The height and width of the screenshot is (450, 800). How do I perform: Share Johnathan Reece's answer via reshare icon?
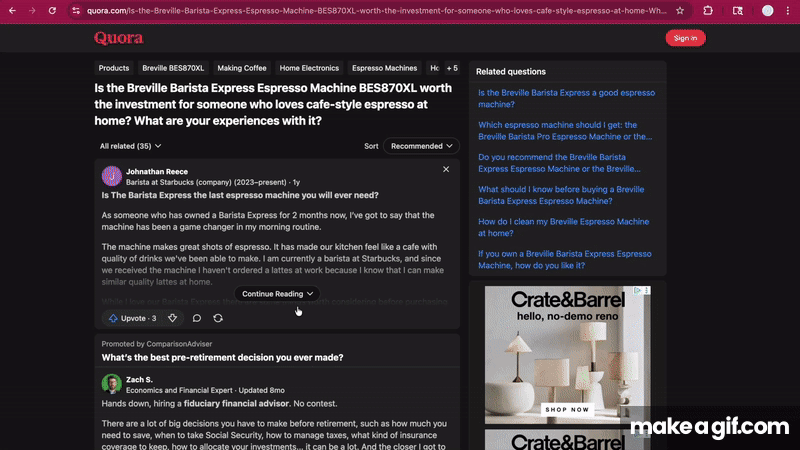point(218,318)
